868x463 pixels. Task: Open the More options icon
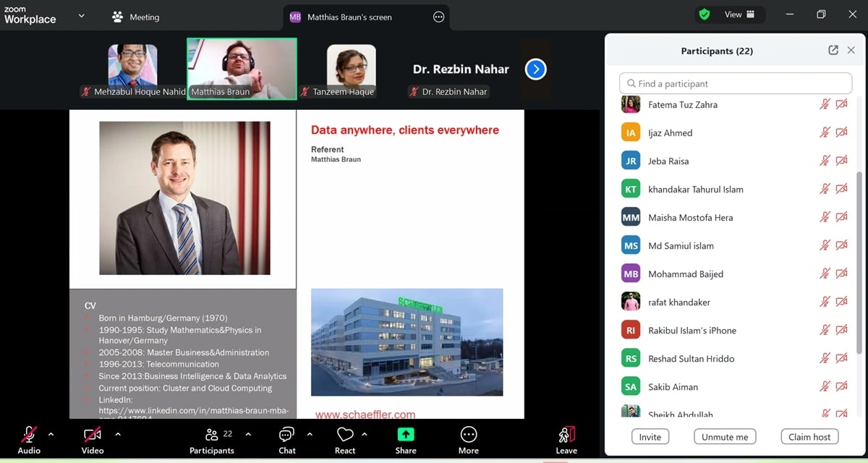pos(468,435)
